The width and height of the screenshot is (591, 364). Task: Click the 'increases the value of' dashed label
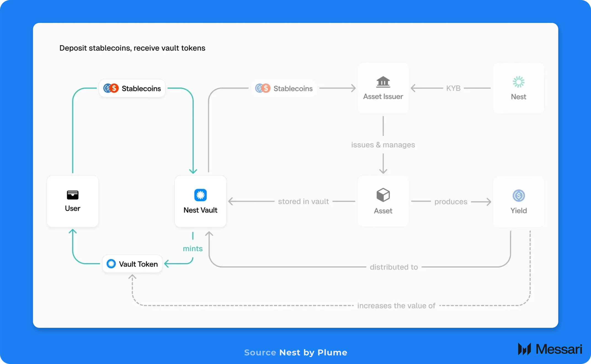(396, 306)
